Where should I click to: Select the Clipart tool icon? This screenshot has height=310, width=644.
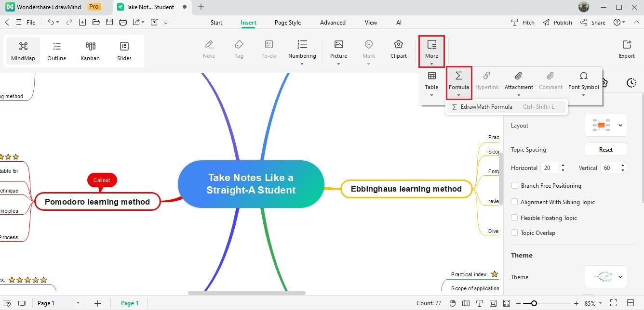click(399, 45)
